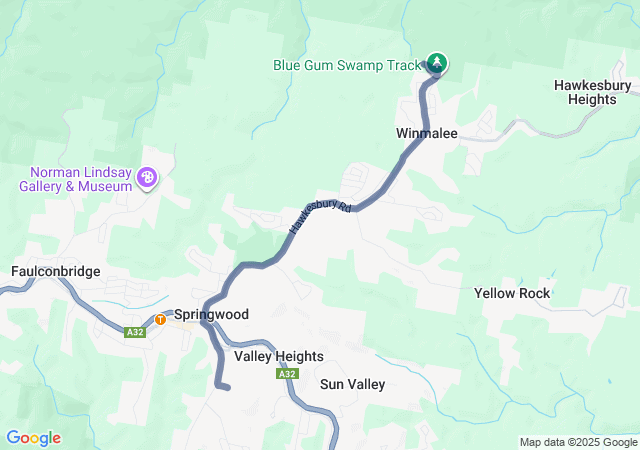
Task: Click the A32 shield below Valley Heights
Action: tap(287, 374)
